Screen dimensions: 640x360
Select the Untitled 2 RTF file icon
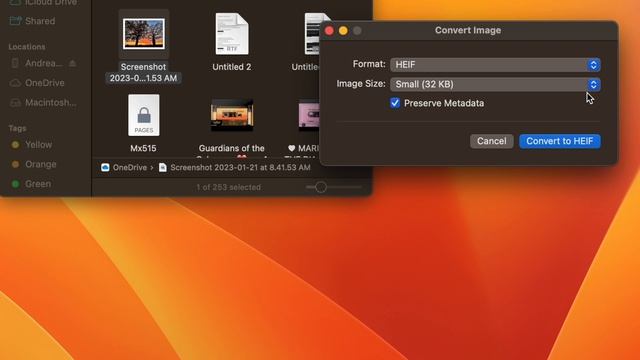click(232, 34)
